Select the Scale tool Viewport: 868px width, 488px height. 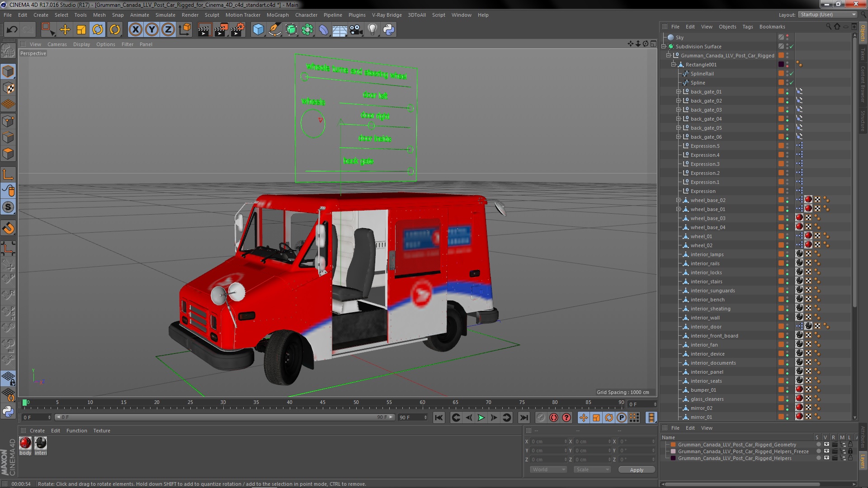click(81, 30)
